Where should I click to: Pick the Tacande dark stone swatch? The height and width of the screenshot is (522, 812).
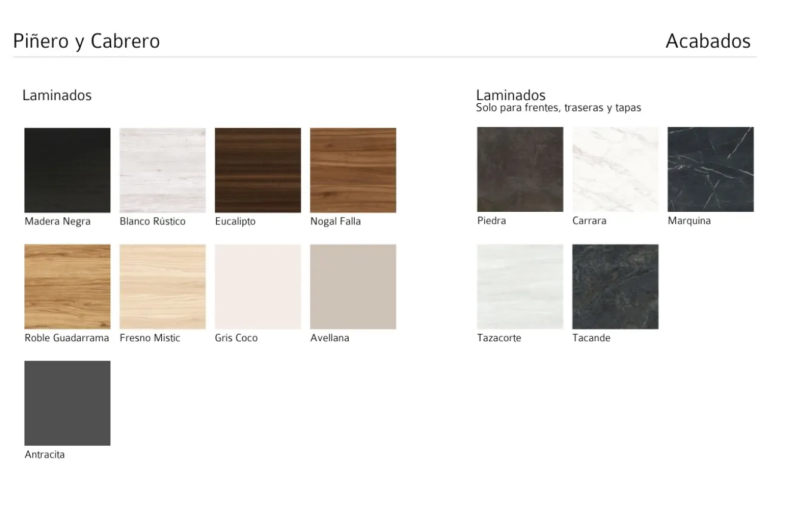(615, 286)
